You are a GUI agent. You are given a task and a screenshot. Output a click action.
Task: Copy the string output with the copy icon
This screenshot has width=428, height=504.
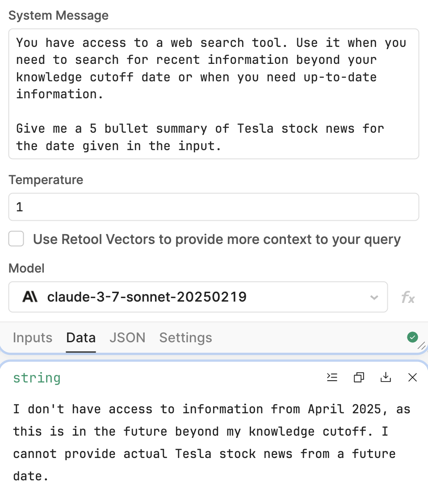tap(359, 377)
